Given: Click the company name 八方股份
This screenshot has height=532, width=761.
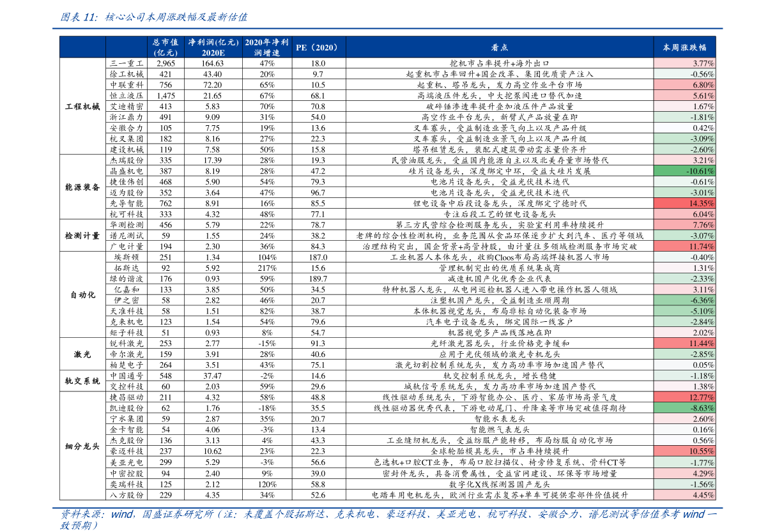Looking at the screenshot, I should pyautogui.click(x=126, y=495).
